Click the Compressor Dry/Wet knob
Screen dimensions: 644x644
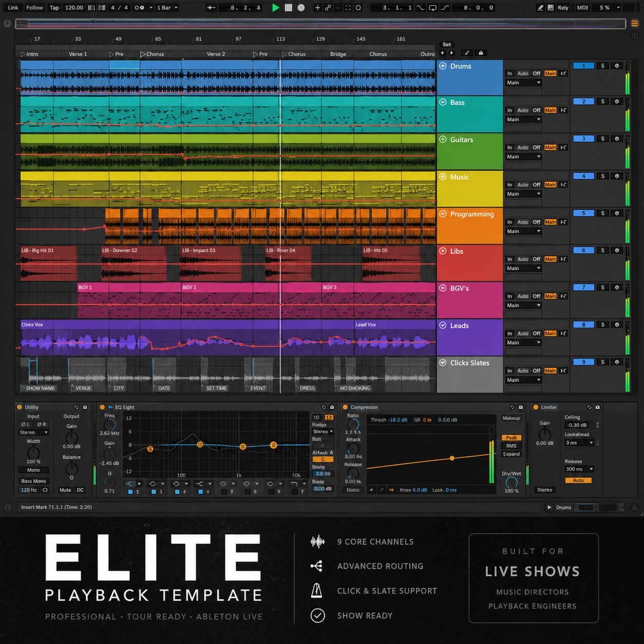(x=512, y=483)
